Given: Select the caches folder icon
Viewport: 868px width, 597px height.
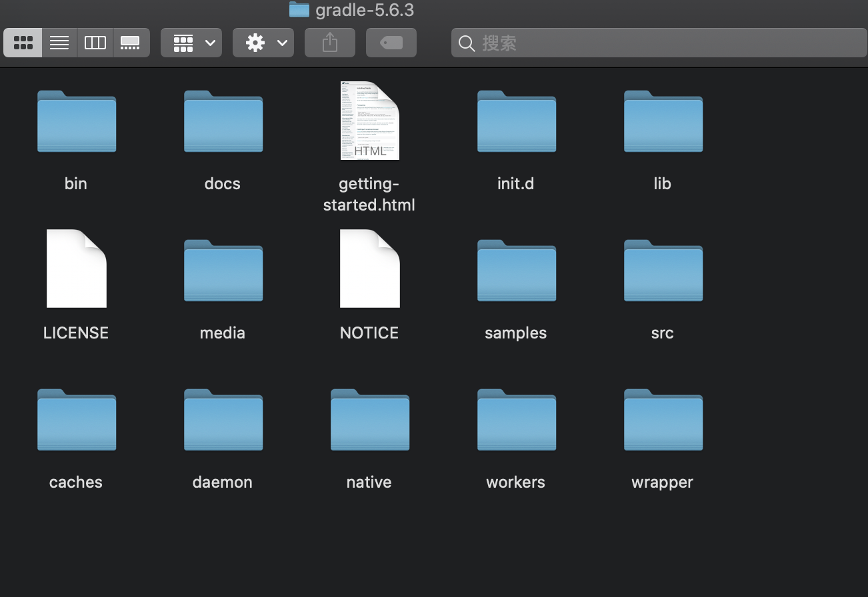Looking at the screenshot, I should 77,420.
